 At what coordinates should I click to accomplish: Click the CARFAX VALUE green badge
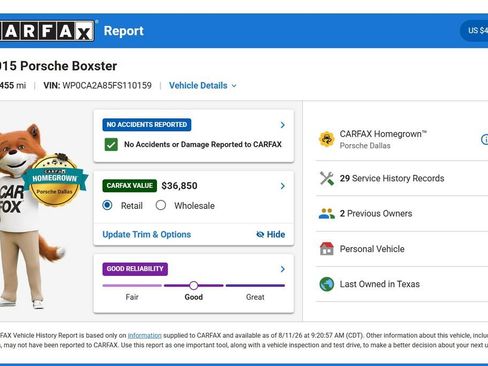coord(130,186)
